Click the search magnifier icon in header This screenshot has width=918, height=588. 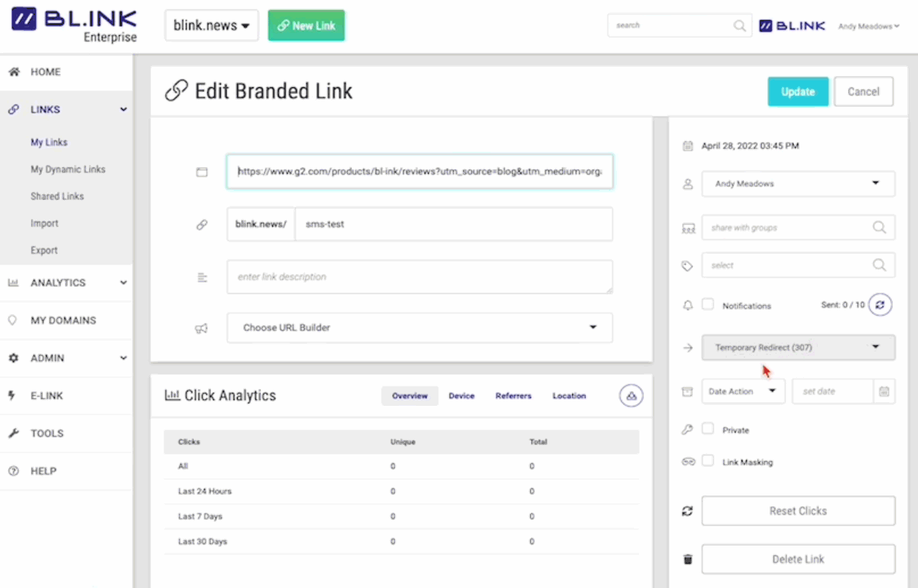pos(739,26)
